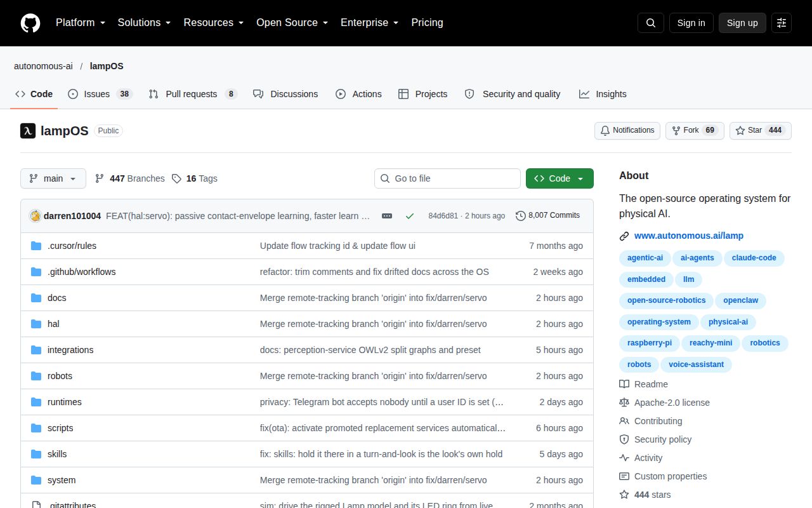Screen dimensions: 812x508
Task: Expand the Open Source dropdown menu
Action: point(292,23)
